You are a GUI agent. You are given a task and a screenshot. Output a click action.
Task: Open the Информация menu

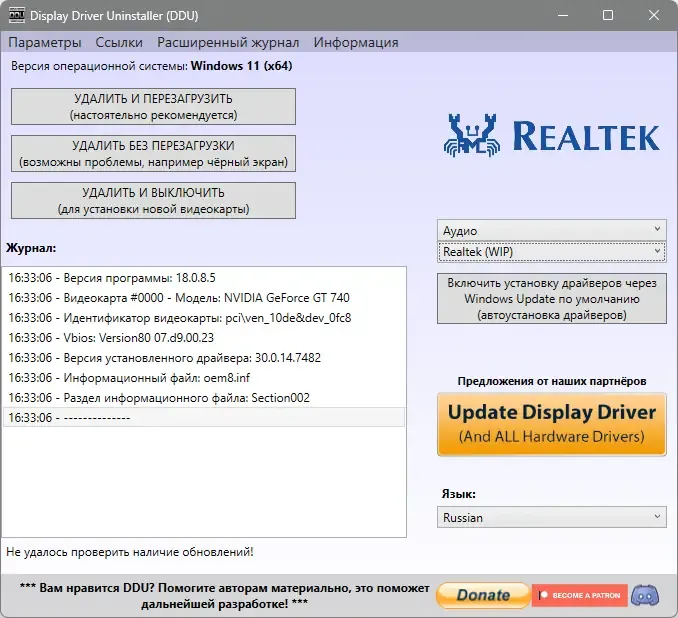356,42
